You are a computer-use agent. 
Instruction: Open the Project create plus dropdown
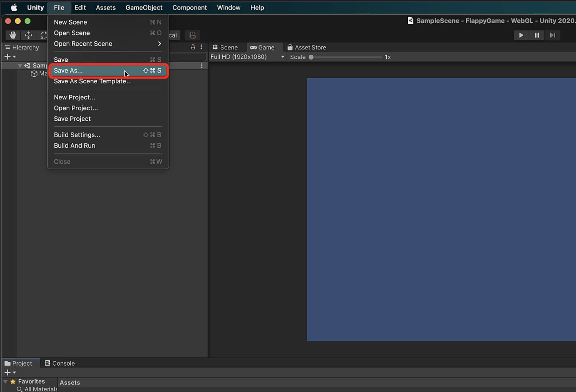click(10, 372)
